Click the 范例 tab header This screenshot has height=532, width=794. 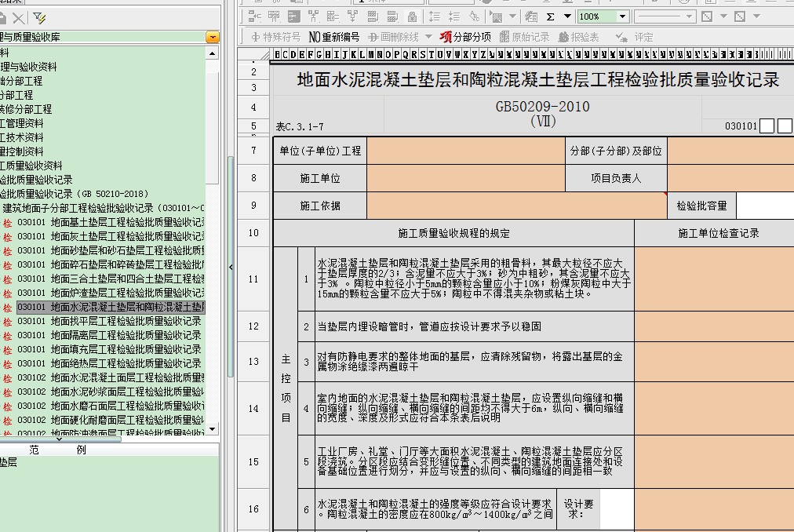[56, 450]
